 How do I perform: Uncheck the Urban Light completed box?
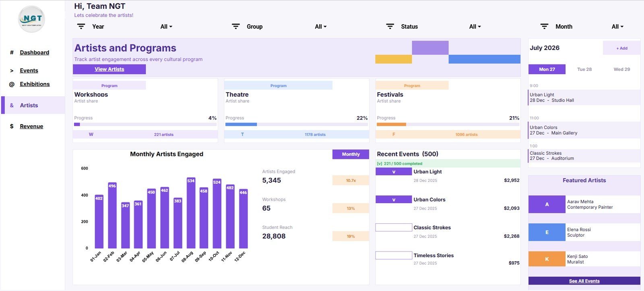[394, 172]
